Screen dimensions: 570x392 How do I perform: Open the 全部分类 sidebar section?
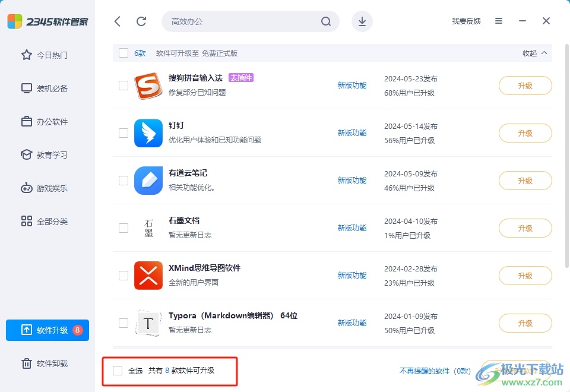[x=45, y=222]
